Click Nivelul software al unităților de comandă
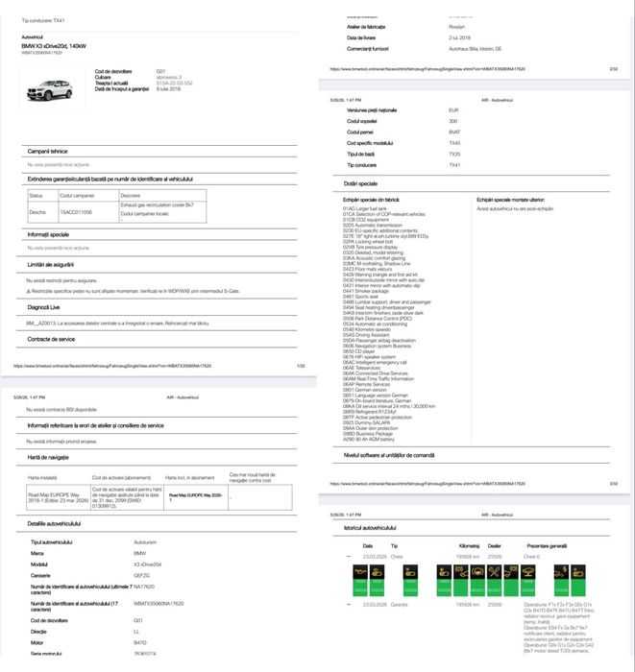The width and height of the screenshot is (635, 672). pos(389,455)
